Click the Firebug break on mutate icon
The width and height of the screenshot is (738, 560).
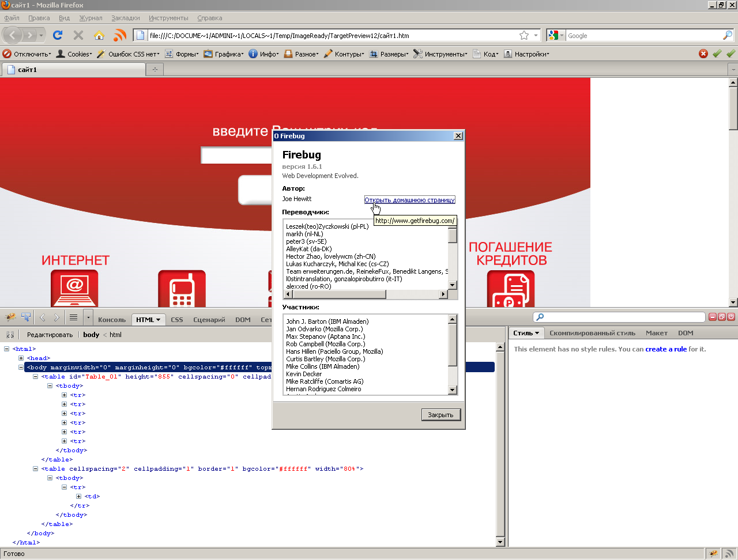point(10,335)
